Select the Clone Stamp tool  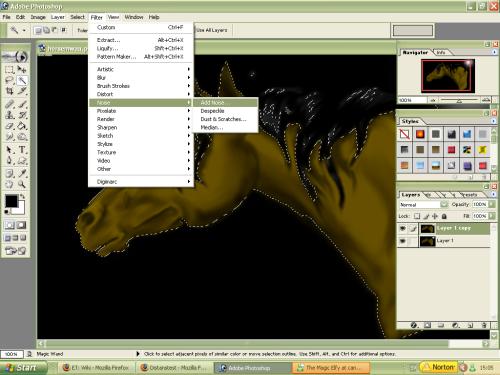coord(9,115)
